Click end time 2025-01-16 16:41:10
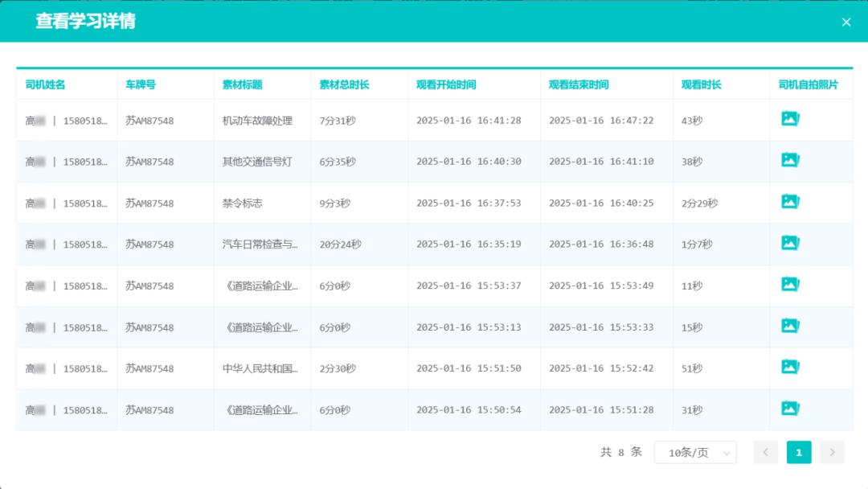This screenshot has width=868, height=489. pyautogui.click(x=601, y=161)
